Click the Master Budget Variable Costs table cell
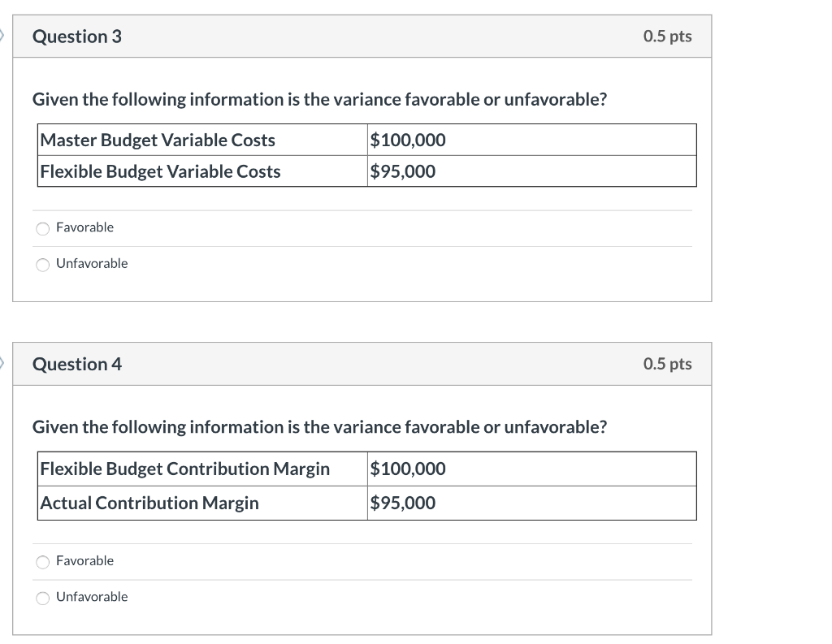This screenshot has height=644, width=832. coord(158,140)
